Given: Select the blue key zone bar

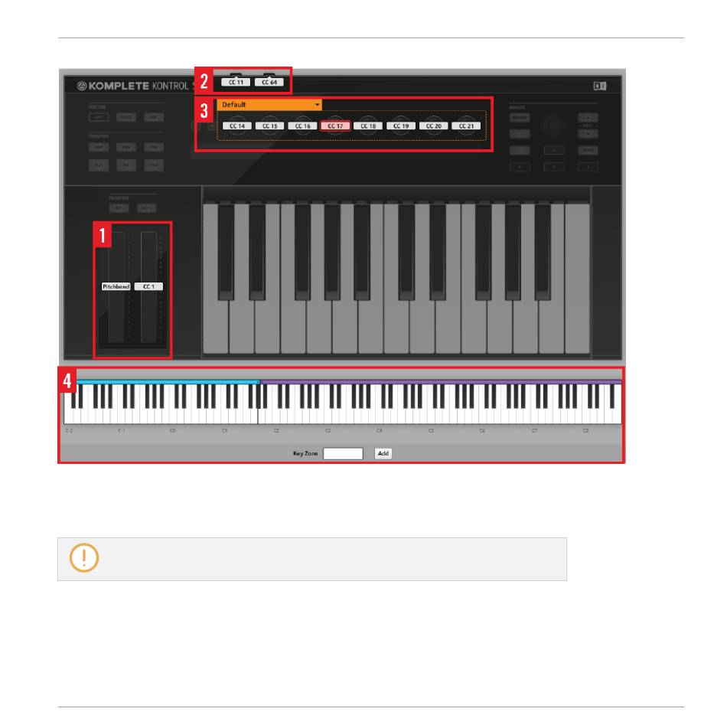Looking at the screenshot, I should coord(168,382).
